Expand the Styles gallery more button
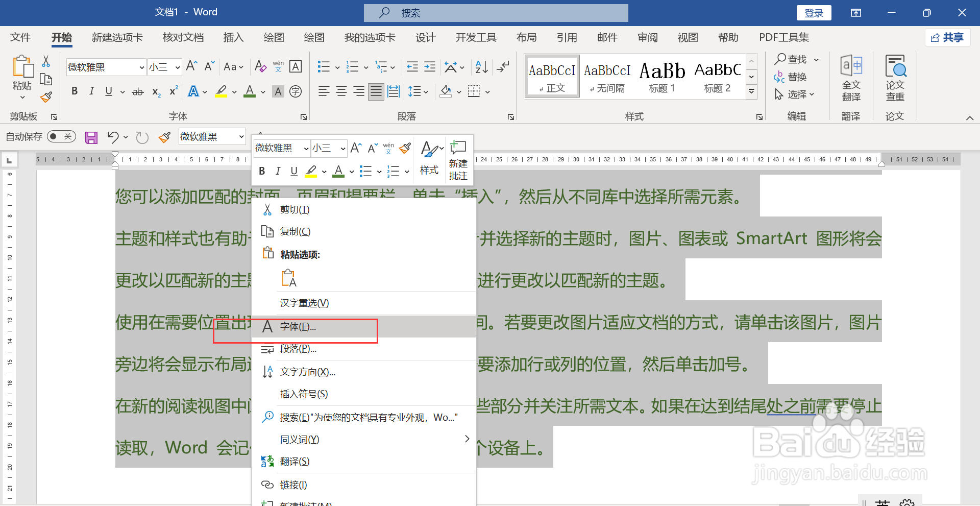 (751, 91)
